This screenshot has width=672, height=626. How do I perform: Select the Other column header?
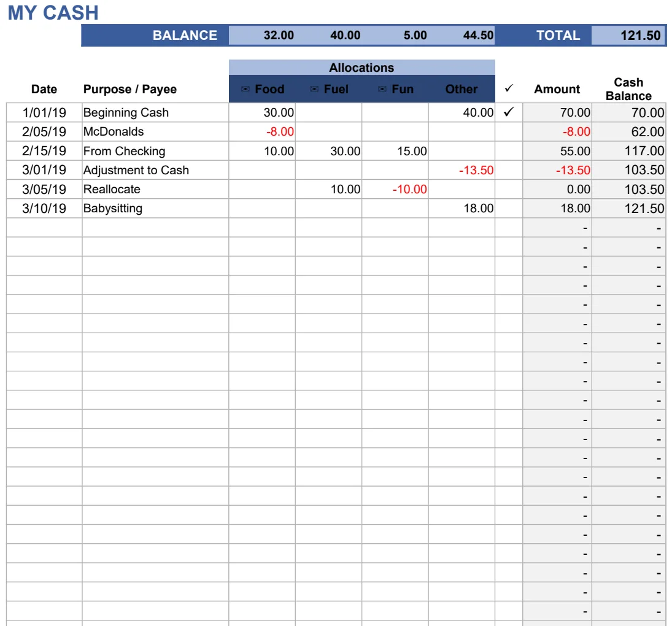(461, 89)
